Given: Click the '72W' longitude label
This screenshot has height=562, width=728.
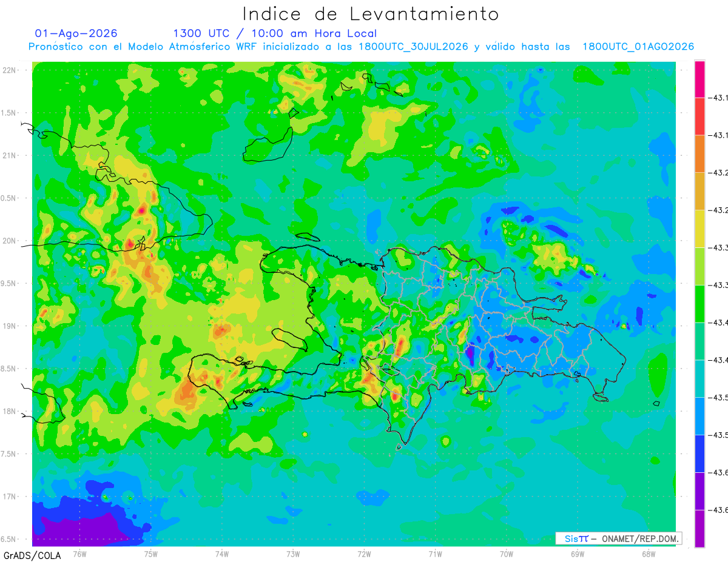Looking at the screenshot, I should point(364,554).
